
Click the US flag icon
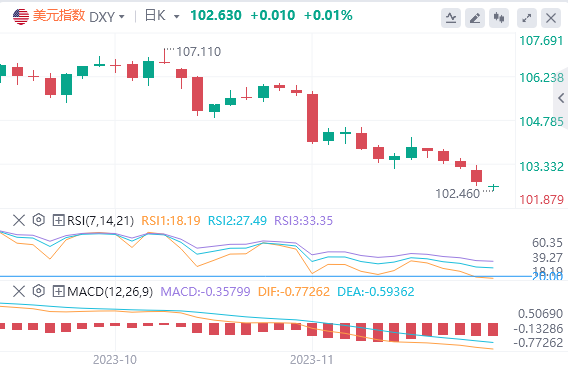(x=21, y=16)
